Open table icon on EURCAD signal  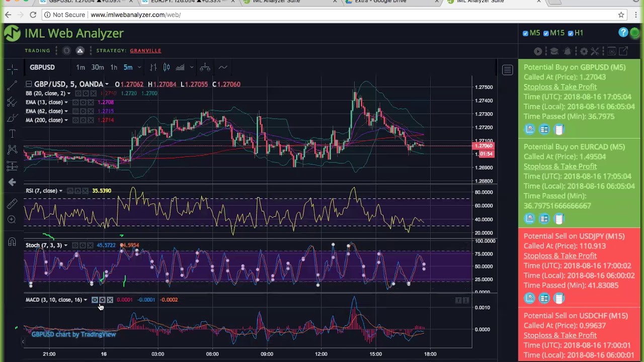544,219
